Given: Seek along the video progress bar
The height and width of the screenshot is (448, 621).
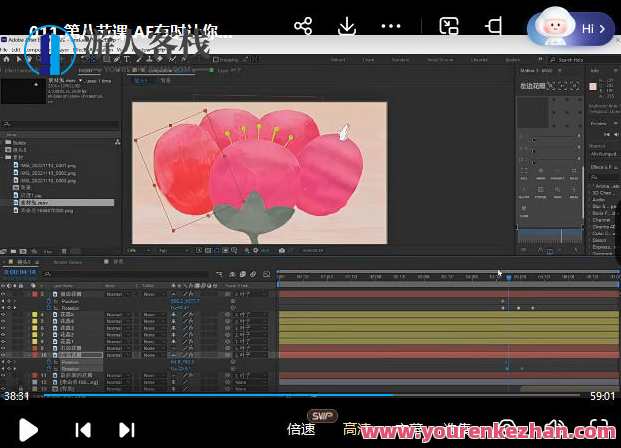Looking at the screenshot, I should point(312,395).
